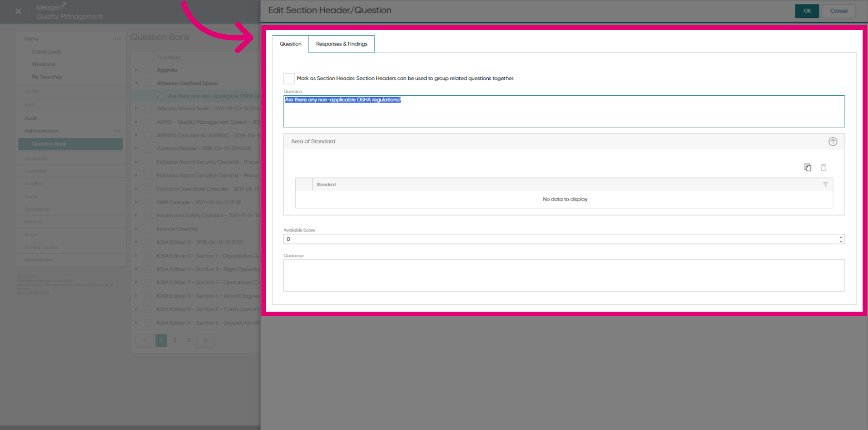
Task: Tick the GMP Example row checkbox
Action: coord(147,202)
